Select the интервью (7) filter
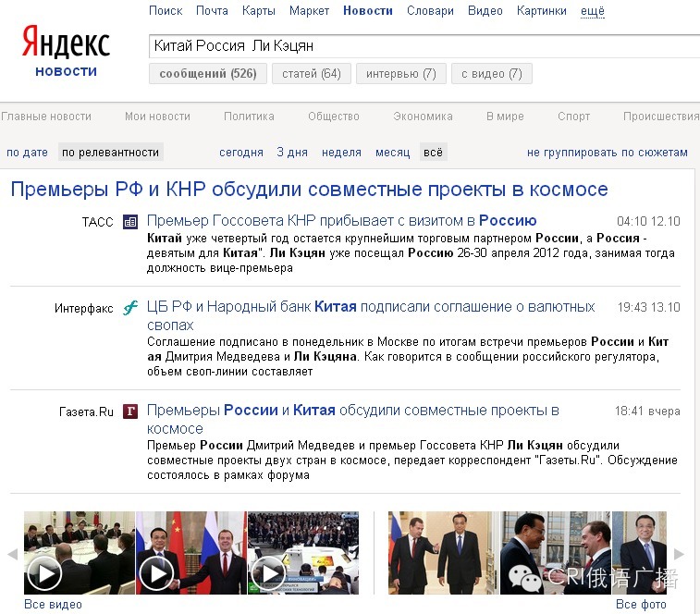This screenshot has width=700, height=614. (x=401, y=74)
